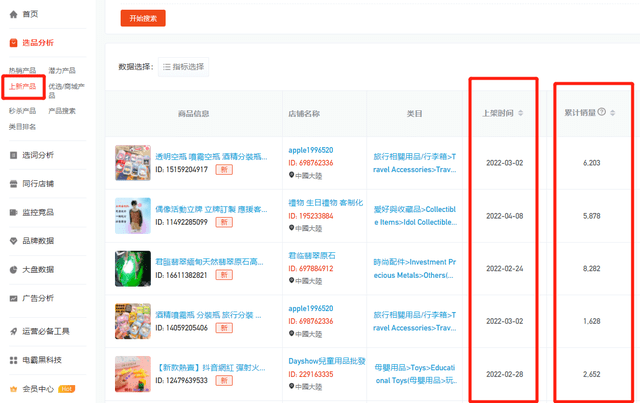Click the Hot badge next to 会员中心

(x=67, y=389)
